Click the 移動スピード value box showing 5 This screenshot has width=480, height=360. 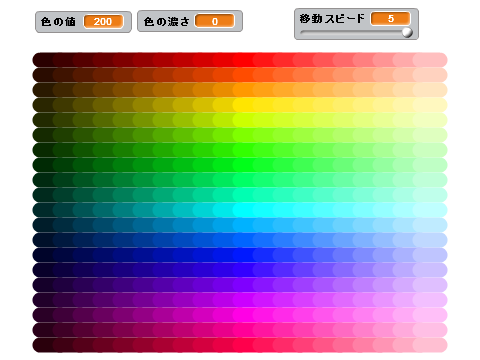pos(391,19)
